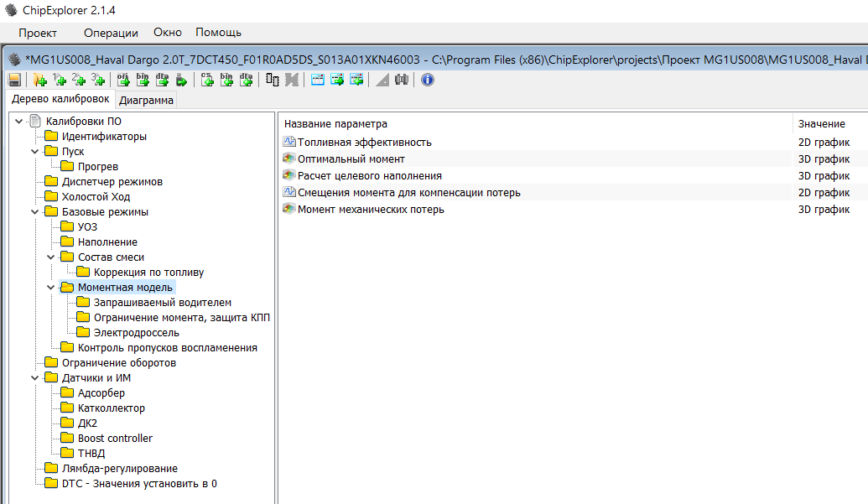Viewport: 868px width, 504px height.
Task: Click the add item '1' toolbar icon
Action: 59,80
